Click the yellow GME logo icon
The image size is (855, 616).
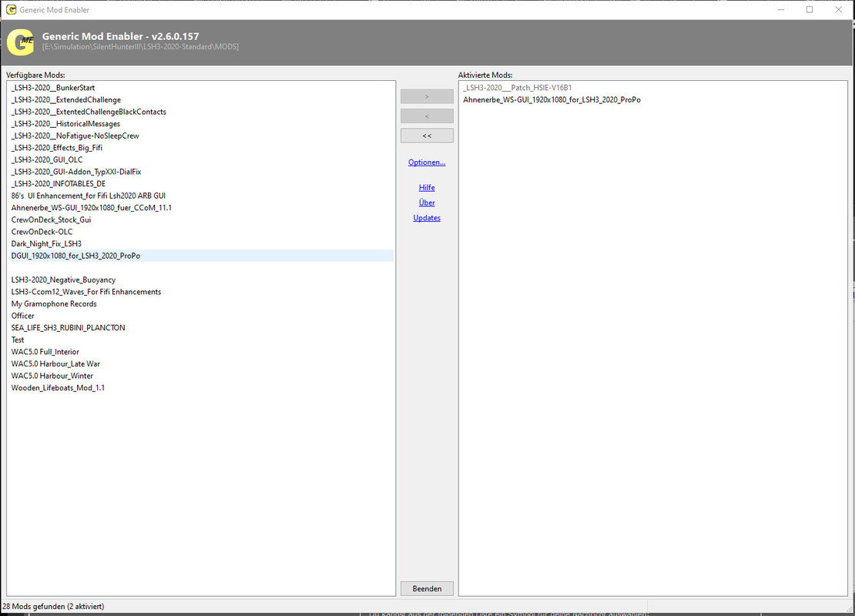(21, 42)
